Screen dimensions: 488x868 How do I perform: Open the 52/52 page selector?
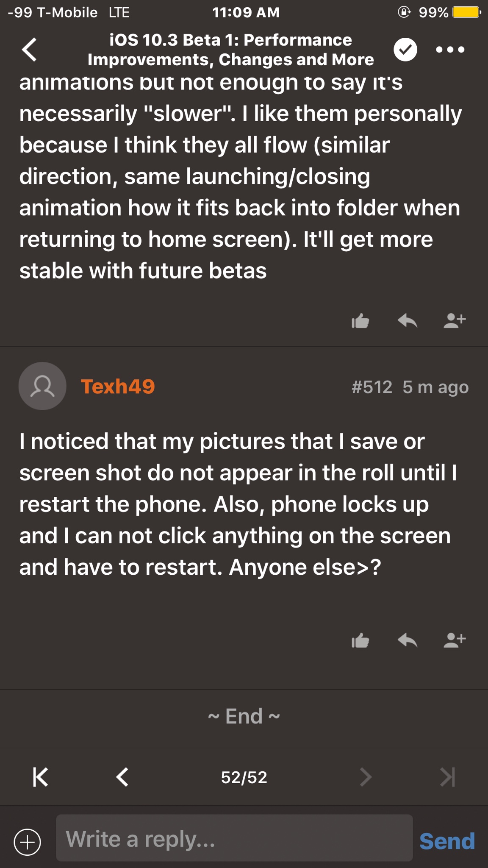tap(244, 777)
